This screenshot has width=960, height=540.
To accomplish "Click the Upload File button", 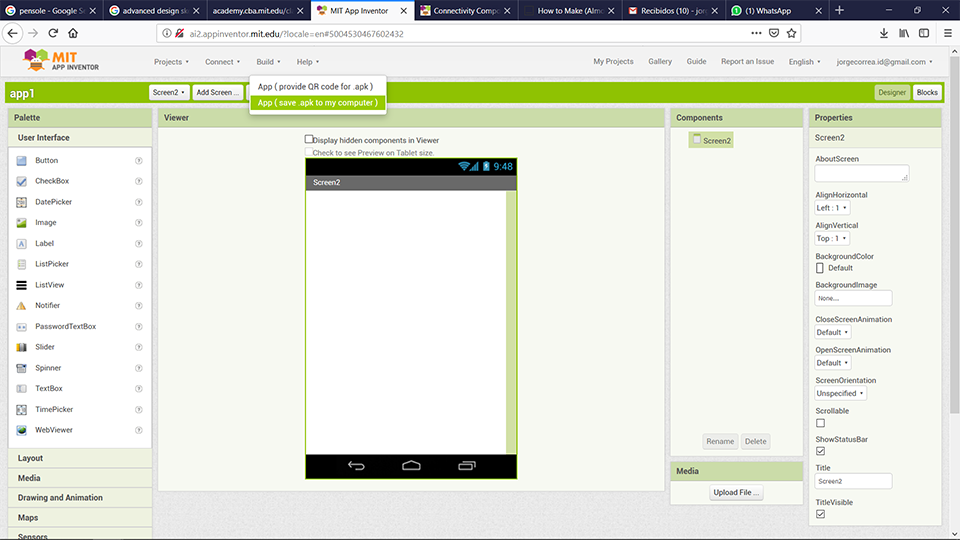I will point(737,492).
